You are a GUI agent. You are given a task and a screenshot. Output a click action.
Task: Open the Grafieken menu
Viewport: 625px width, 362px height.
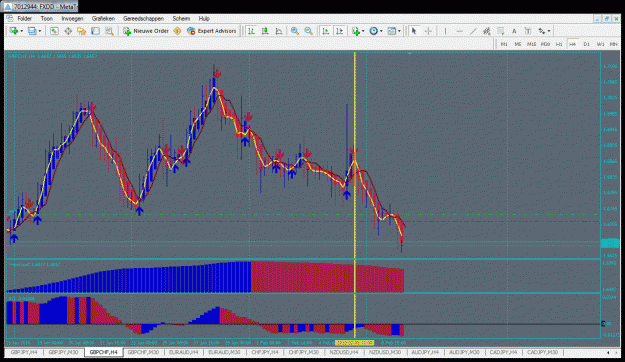103,19
